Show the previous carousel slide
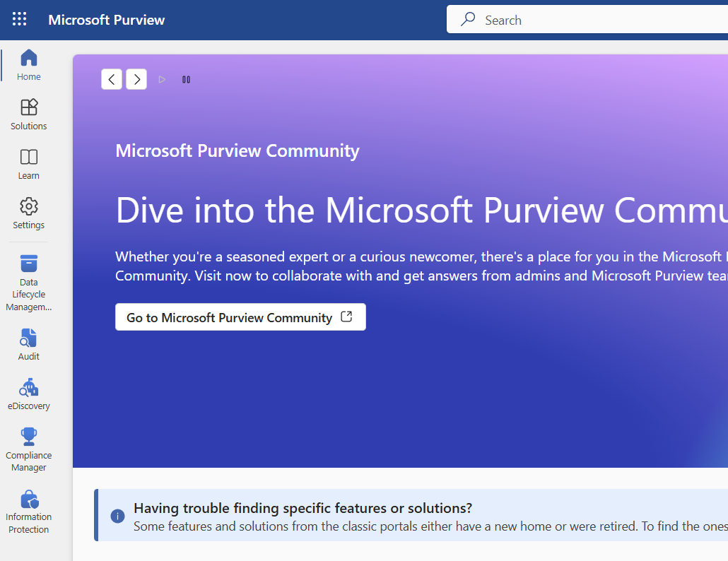728x561 pixels. pyautogui.click(x=112, y=79)
